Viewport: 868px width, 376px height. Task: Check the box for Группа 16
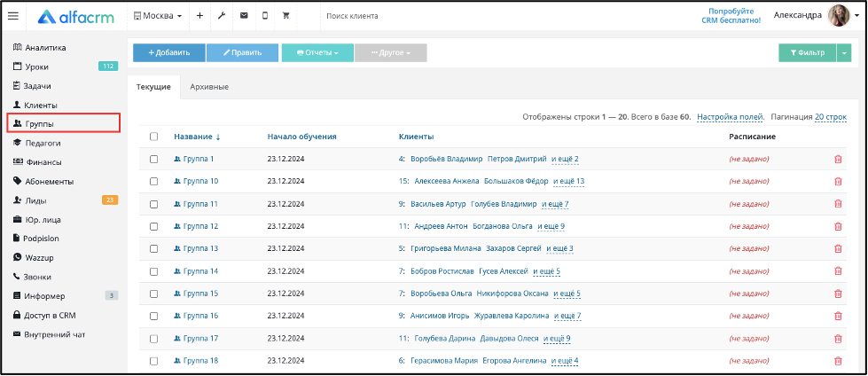[x=154, y=316]
